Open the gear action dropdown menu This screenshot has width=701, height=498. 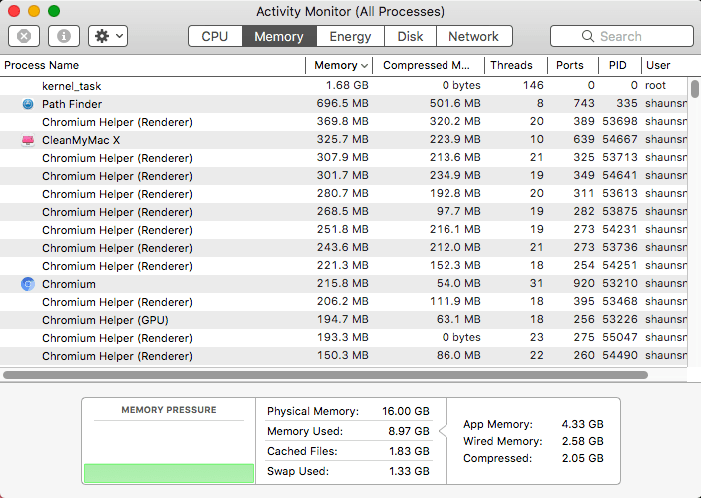[108, 36]
